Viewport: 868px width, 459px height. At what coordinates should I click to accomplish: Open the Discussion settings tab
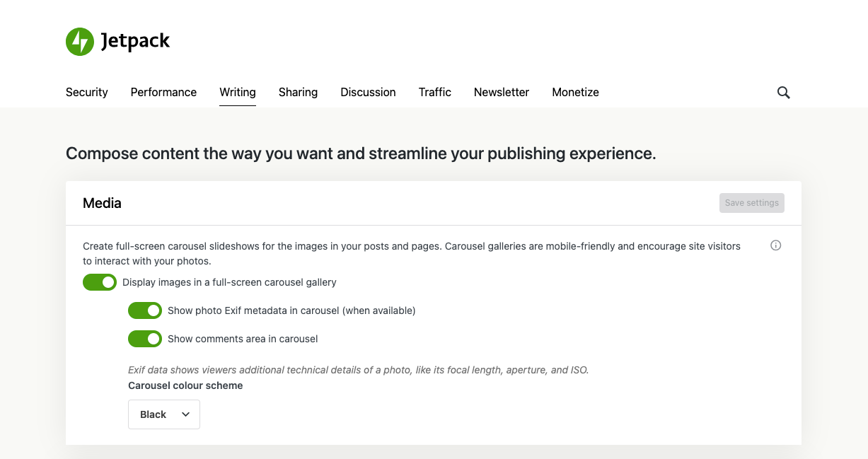368,92
